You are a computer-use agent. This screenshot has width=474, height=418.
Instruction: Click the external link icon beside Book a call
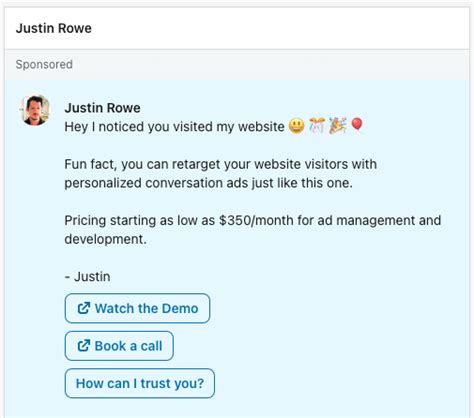[84, 346]
